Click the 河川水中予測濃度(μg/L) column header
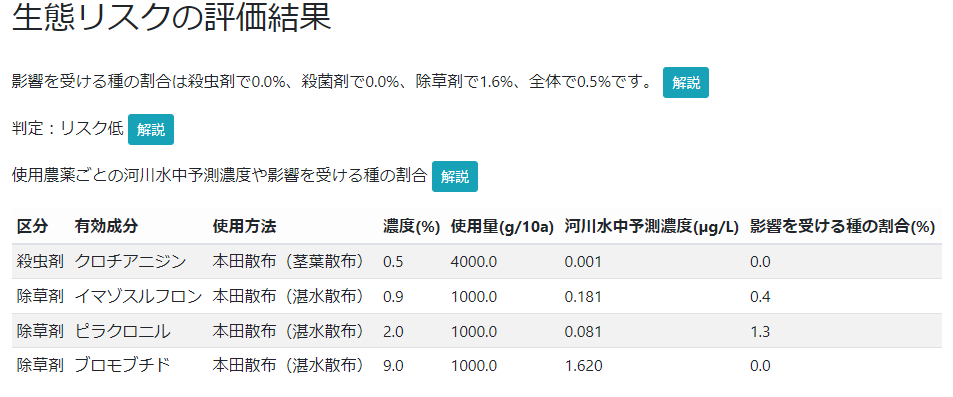This screenshot has width=953, height=397. (652, 227)
